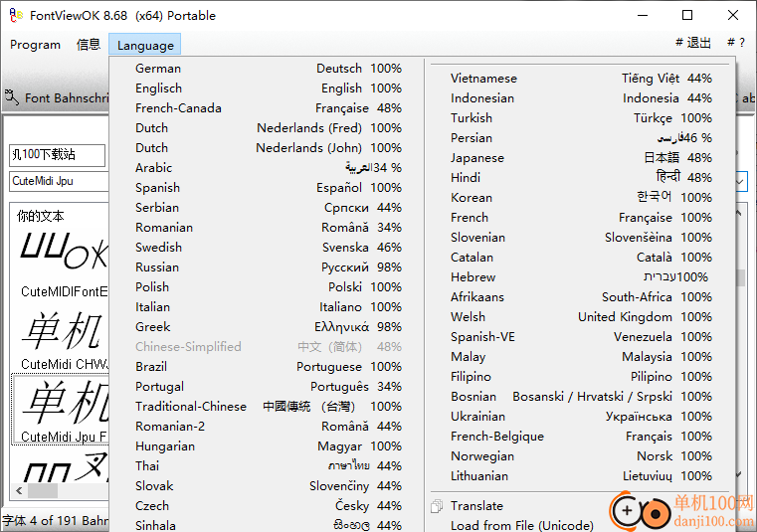Select Bosnian Bosanski / Hrvatski / Srpski

(581, 397)
